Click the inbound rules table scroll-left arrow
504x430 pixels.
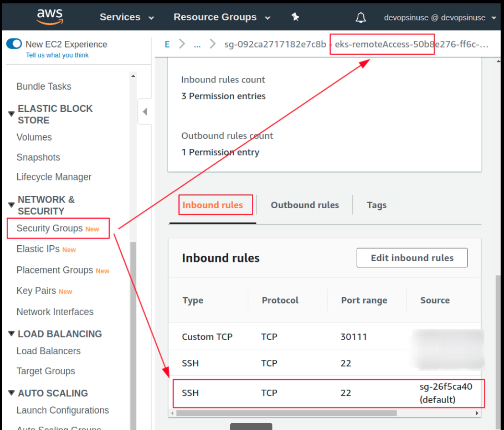172,413
